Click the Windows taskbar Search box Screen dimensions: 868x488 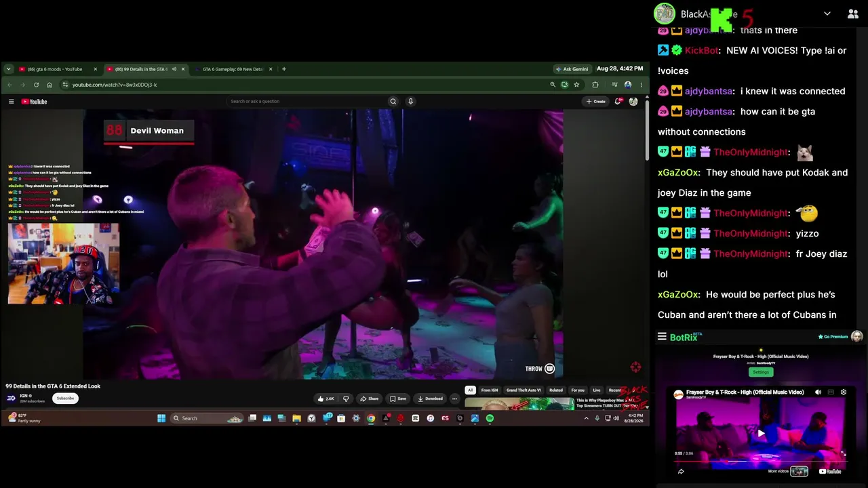pyautogui.click(x=207, y=418)
